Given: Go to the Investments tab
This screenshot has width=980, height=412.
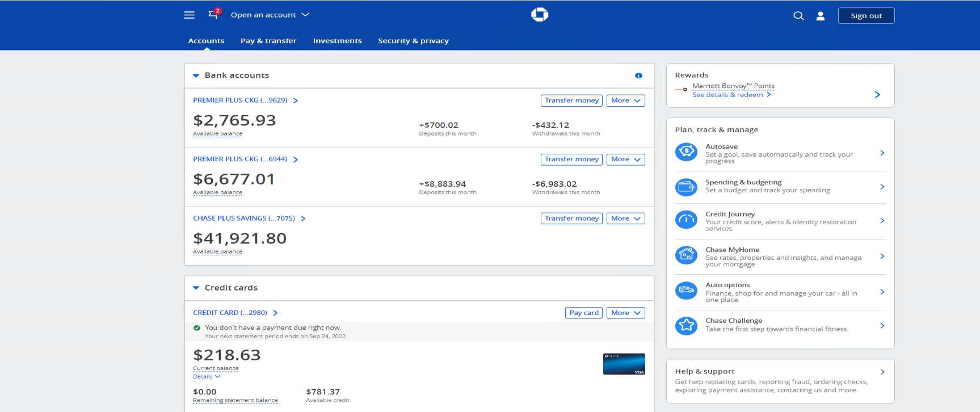Looking at the screenshot, I should pos(337,41).
